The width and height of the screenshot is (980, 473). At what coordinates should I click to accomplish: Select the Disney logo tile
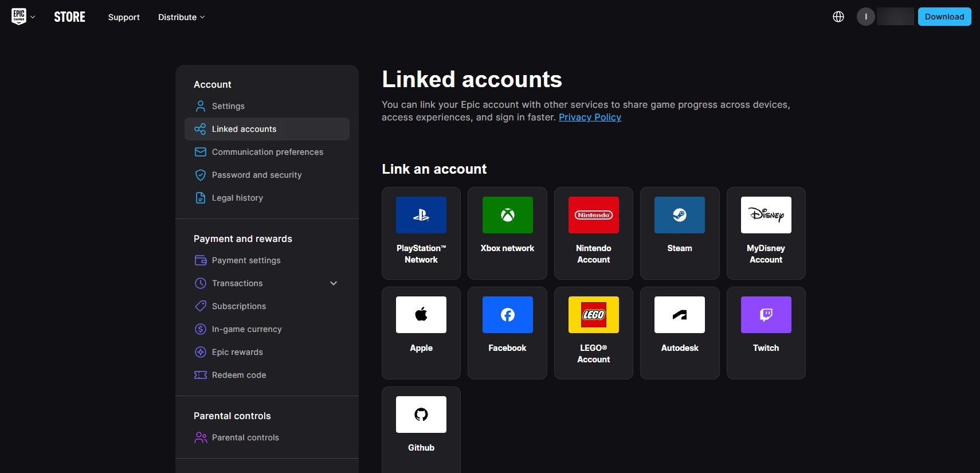(766, 215)
